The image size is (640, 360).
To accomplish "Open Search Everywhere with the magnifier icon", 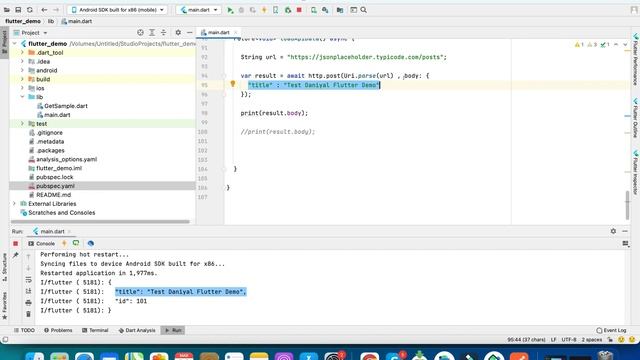I will (364, 10).
